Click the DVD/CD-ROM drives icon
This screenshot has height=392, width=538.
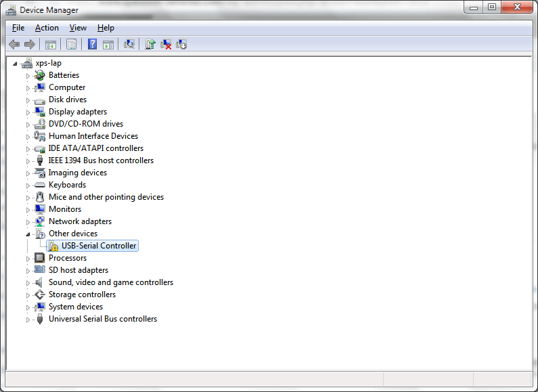click(40, 124)
